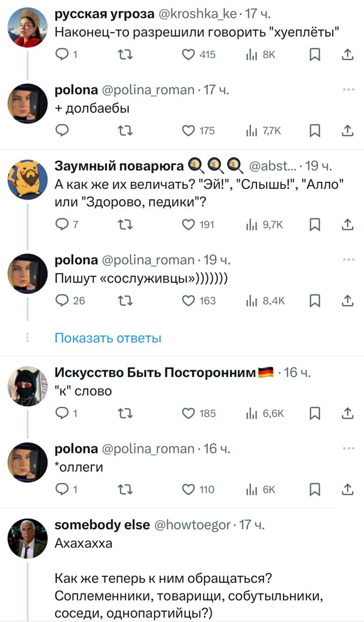
Task: Open the @howtoegor profile handle
Action: 192,525
